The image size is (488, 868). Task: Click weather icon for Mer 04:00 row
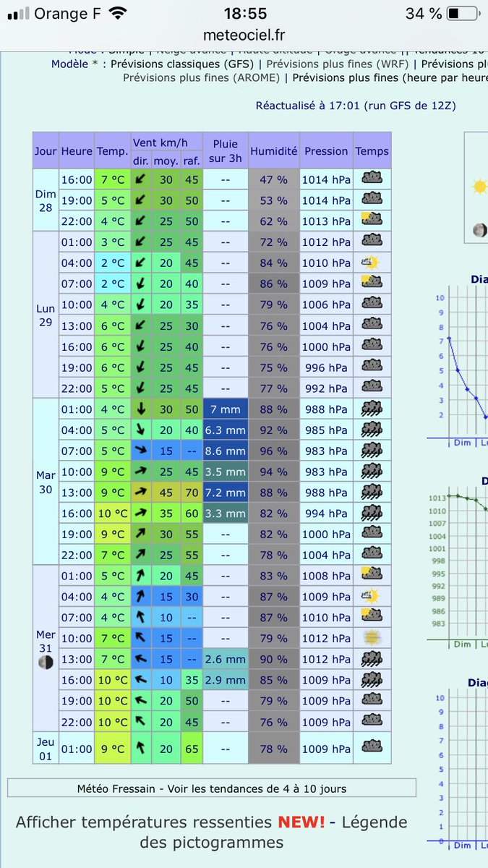pos(372,596)
